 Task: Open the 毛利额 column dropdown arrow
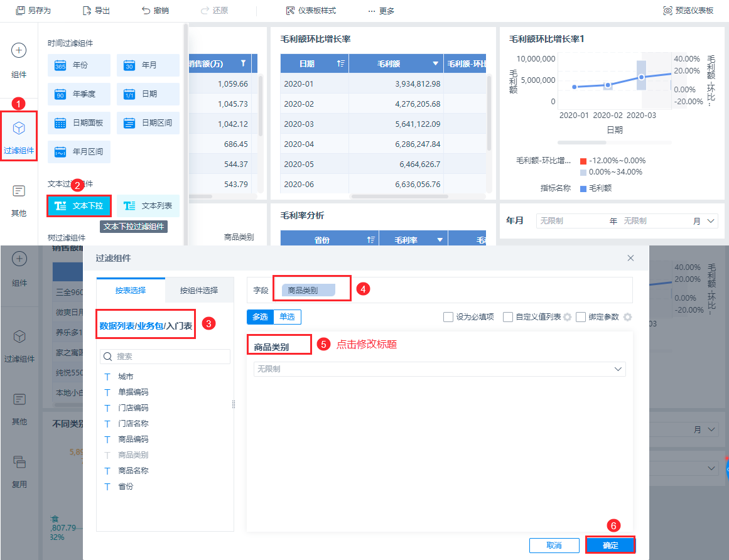pos(435,63)
